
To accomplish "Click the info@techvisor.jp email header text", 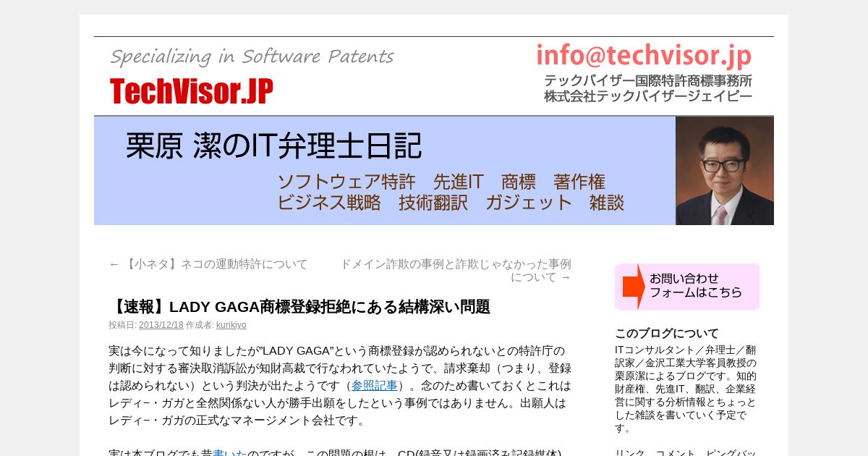I will tap(644, 56).
